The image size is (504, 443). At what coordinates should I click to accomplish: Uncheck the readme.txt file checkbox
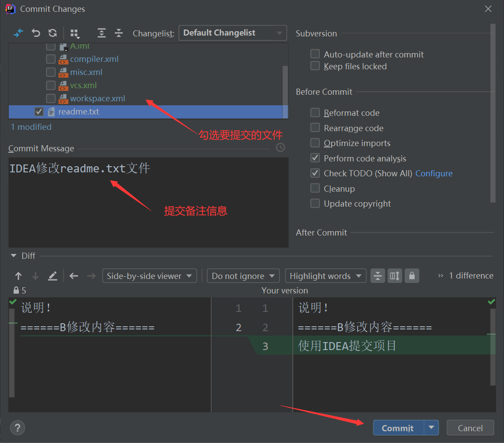pyautogui.click(x=39, y=112)
